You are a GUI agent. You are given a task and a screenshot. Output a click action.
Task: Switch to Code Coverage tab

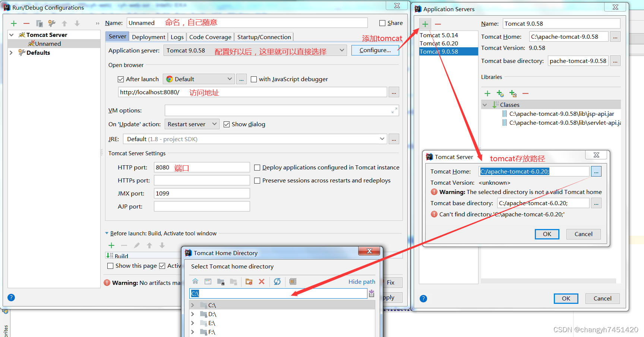point(210,37)
